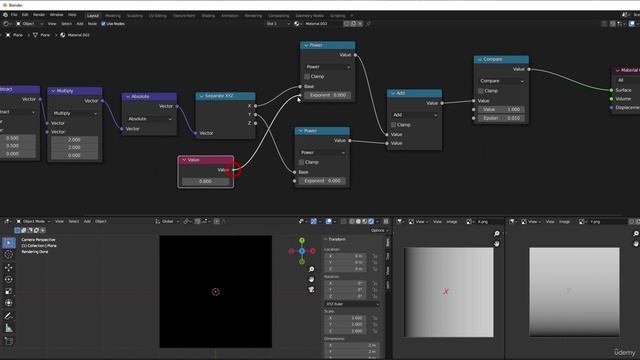Open the Render menu
This screenshot has height=360, width=640.
click(x=39, y=15)
